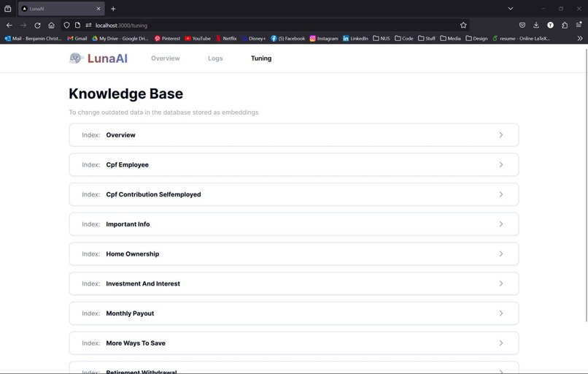Open Pocket save icon in toolbar
This screenshot has height=374, width=588.
pos(522,25)
